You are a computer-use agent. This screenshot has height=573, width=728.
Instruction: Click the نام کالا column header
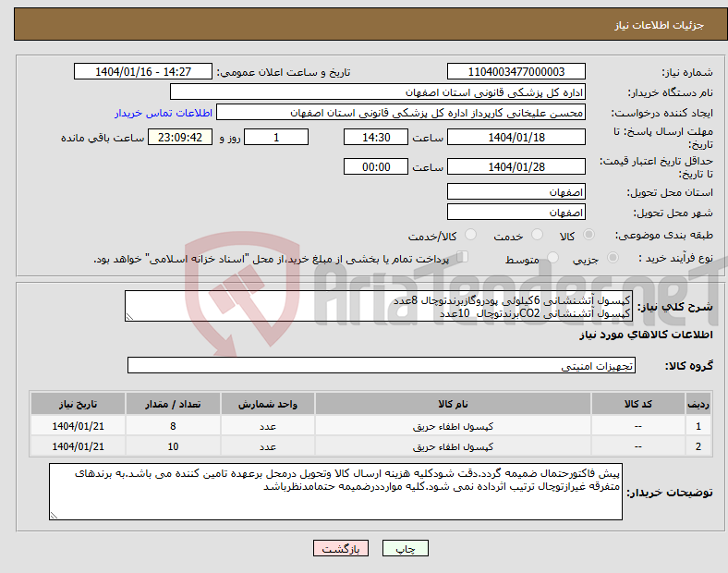453,404
